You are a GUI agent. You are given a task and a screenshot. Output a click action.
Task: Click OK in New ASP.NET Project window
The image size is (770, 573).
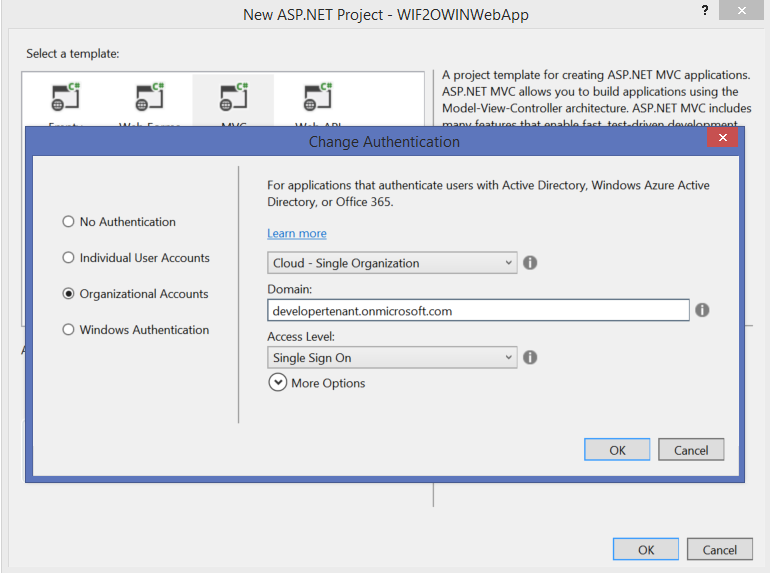pyautogui.click(x=646, y=549)
